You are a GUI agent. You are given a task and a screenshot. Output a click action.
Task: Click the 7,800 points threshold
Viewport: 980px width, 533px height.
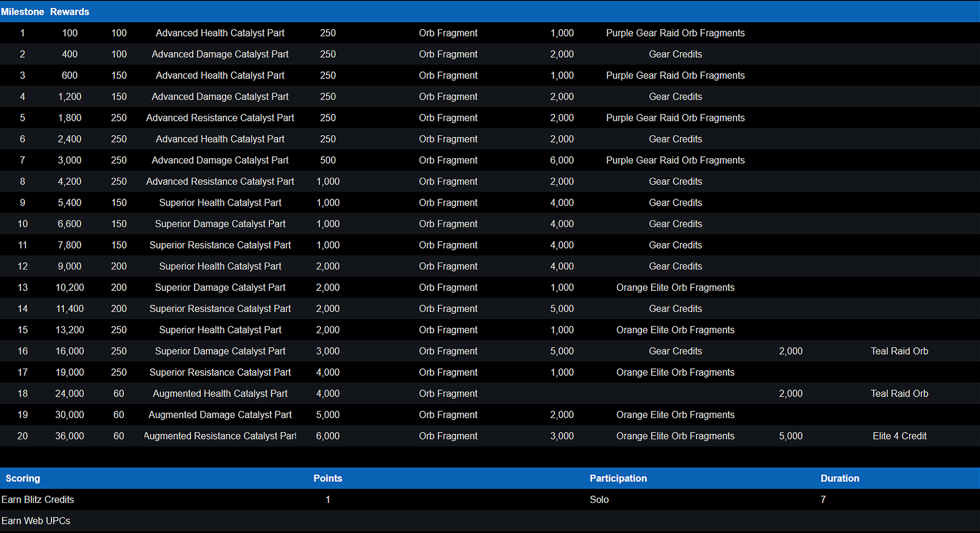[69, 245]
